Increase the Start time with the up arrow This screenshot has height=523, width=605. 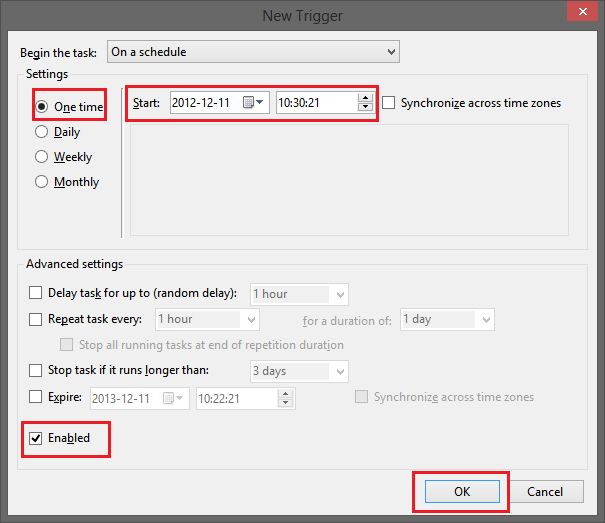coord(365,97)
